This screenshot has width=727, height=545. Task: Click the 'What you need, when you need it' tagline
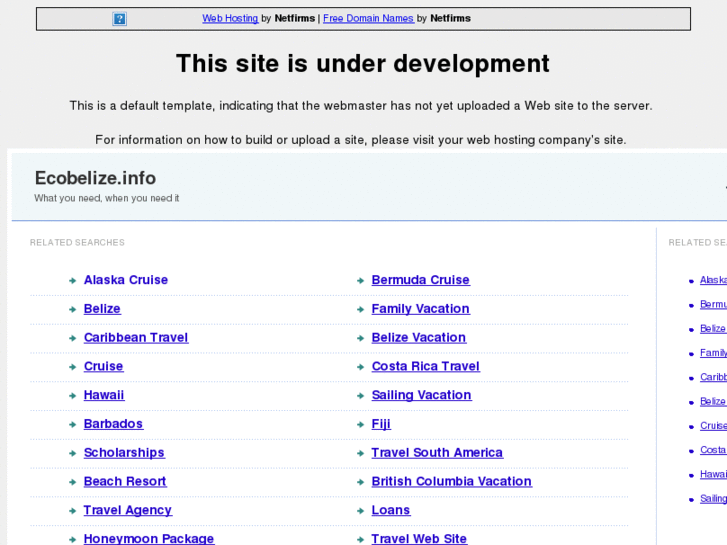tap(107, 198)
